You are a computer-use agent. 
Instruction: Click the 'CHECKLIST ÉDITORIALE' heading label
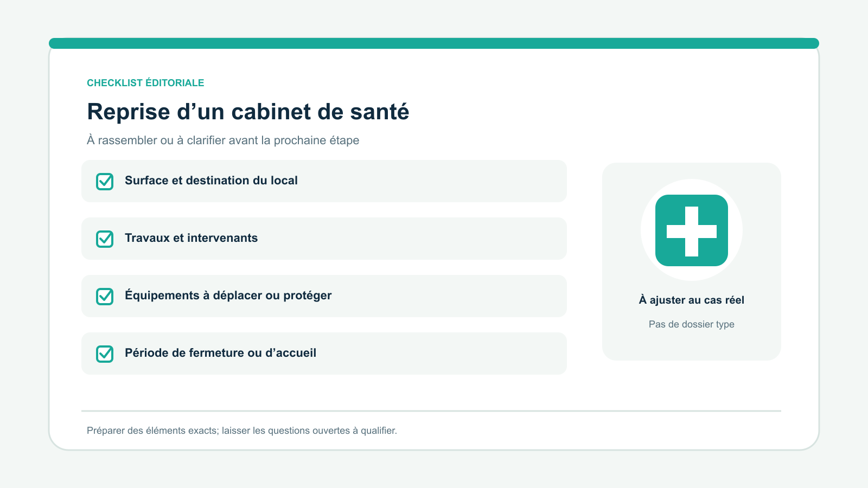click(145, 83)
